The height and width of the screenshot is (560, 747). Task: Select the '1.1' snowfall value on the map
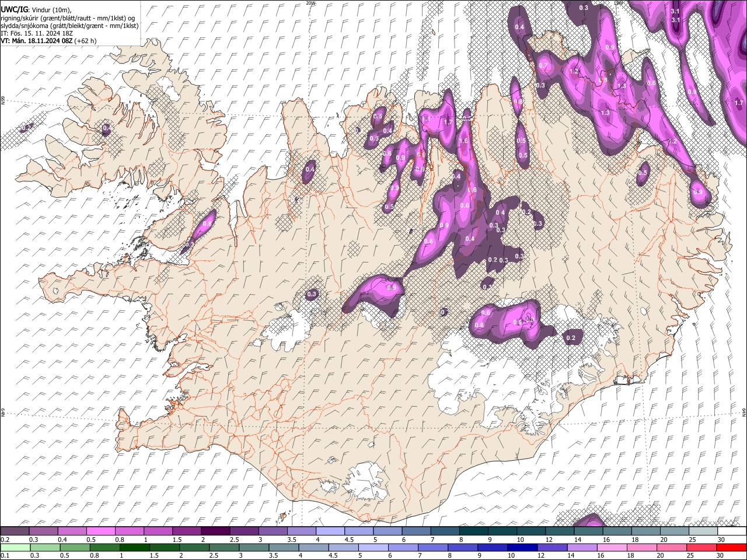click(426, 119)
